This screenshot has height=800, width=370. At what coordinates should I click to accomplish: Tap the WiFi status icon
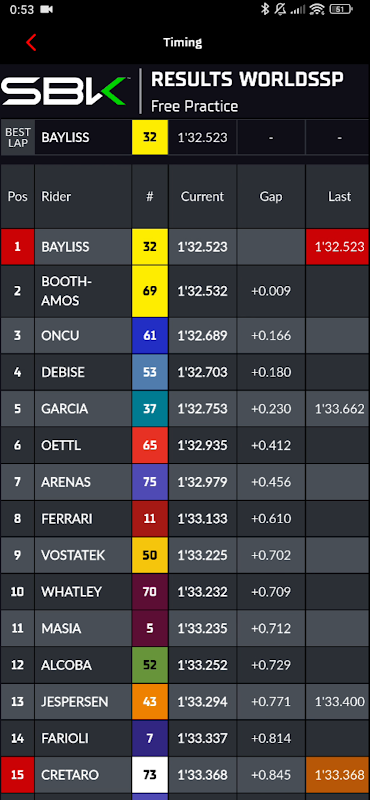317,9
